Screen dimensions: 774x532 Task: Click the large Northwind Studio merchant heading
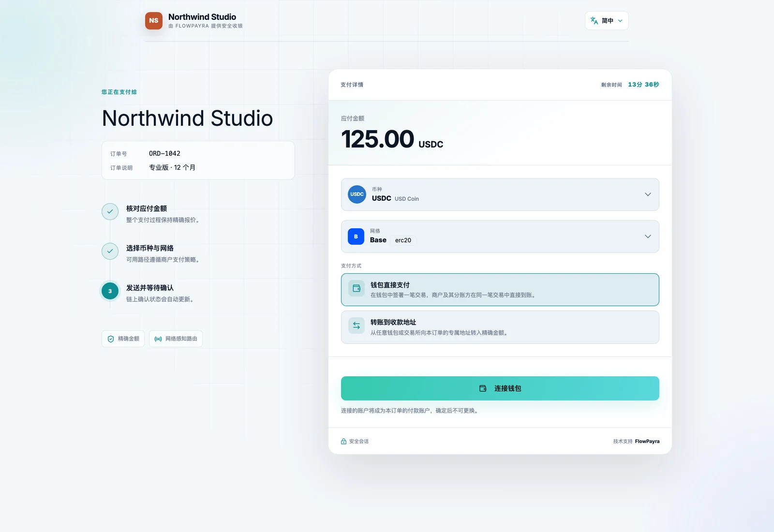point(188,118)
